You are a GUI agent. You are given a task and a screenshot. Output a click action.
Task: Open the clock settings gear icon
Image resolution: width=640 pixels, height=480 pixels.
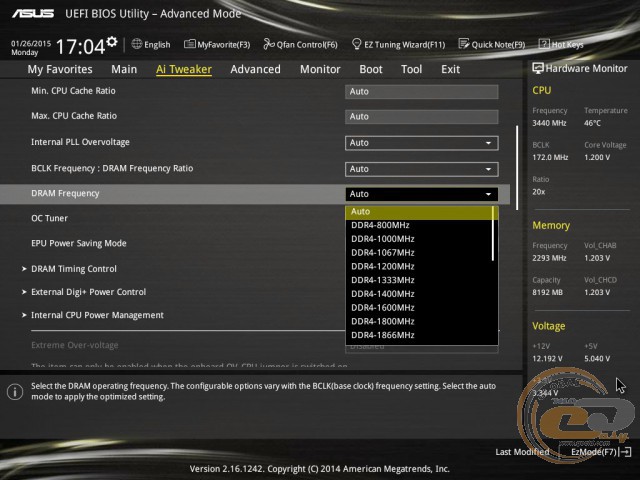[112, 41]
